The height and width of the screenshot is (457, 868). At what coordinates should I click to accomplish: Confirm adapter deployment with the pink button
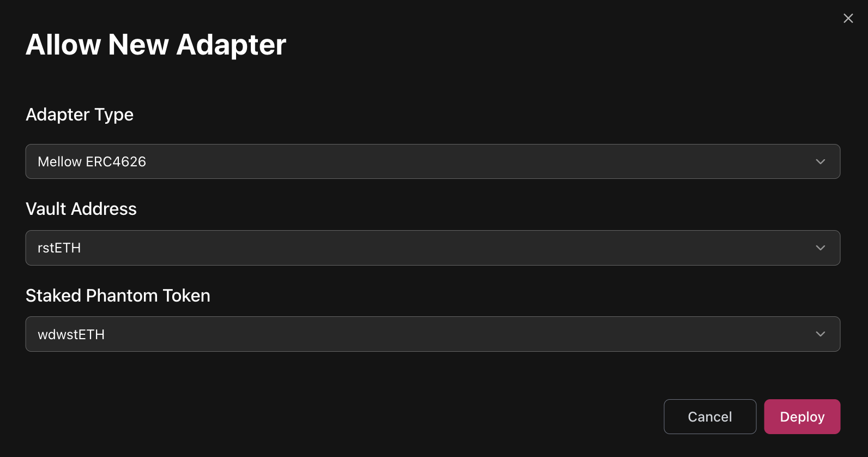coord(801,417)
